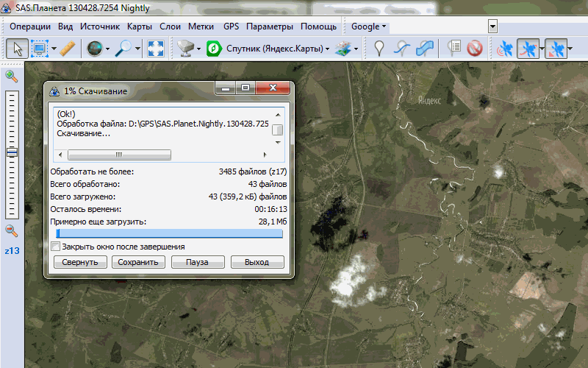The image size is (588, 368).
Task: Click the red hide all marks icon
Action: tap(474, 49)
